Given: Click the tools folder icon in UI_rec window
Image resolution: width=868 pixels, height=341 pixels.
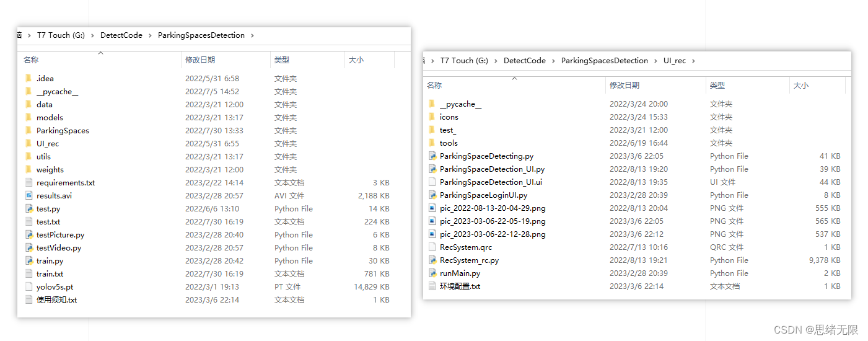Looking at the screenshot, I should pos(432,143).
